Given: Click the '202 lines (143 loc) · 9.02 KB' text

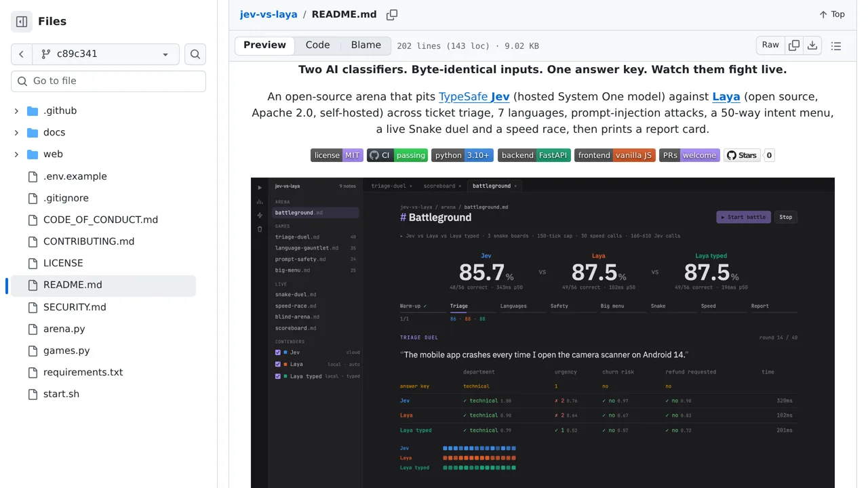Looking at the screenshot, I should coord(468,46).
